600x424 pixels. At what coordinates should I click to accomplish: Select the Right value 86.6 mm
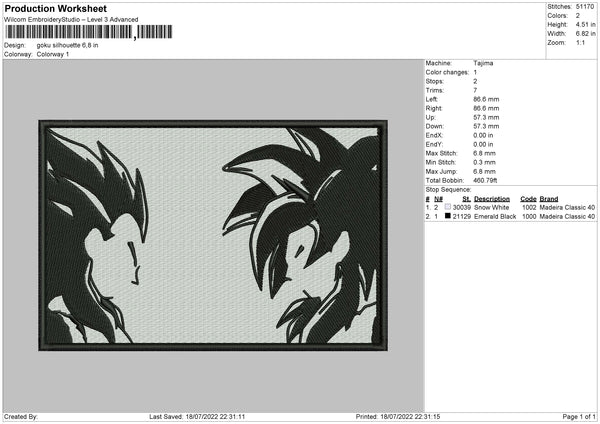(x=486, y=108)
